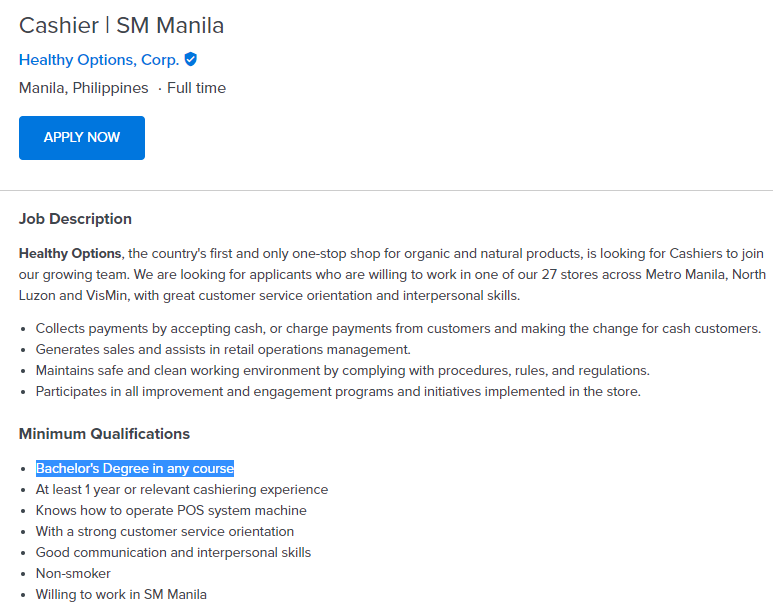This screenshot has width=773, height=610.
Task: Click the bold Healthy Options text in description
Action: [70, 253]
